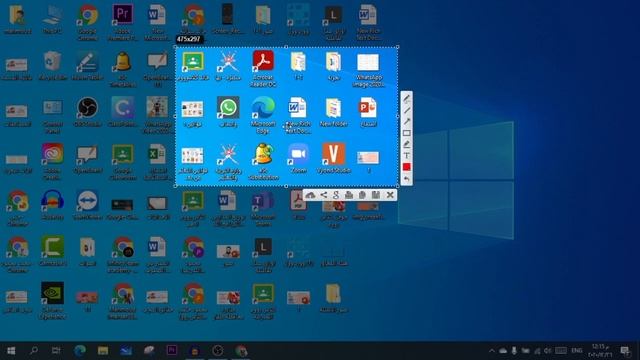Screen dimensions: 640x360
Task: Open the Microsoft Teams desktop shortcut
Action: (263, 208)
